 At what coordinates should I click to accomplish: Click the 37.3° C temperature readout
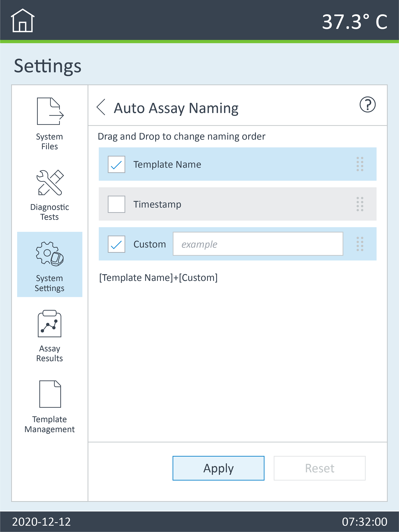point(355,22)
